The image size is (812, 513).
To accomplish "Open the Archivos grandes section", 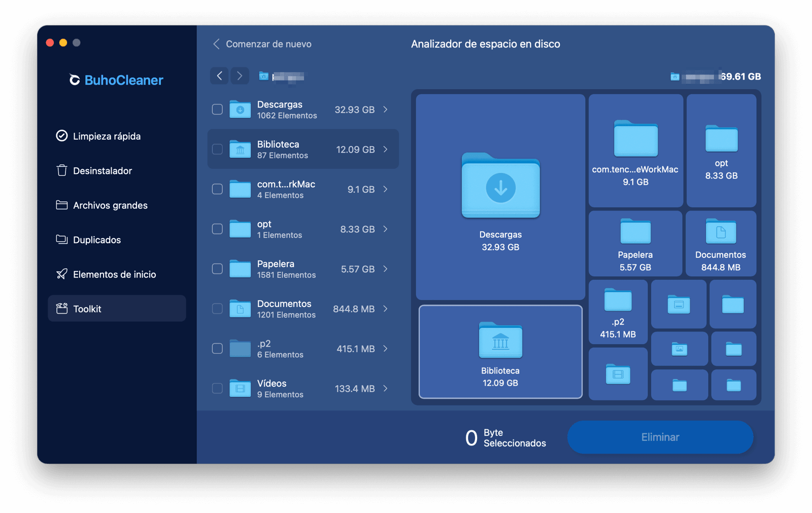I will pyautogui.click(x=117, y=205).
